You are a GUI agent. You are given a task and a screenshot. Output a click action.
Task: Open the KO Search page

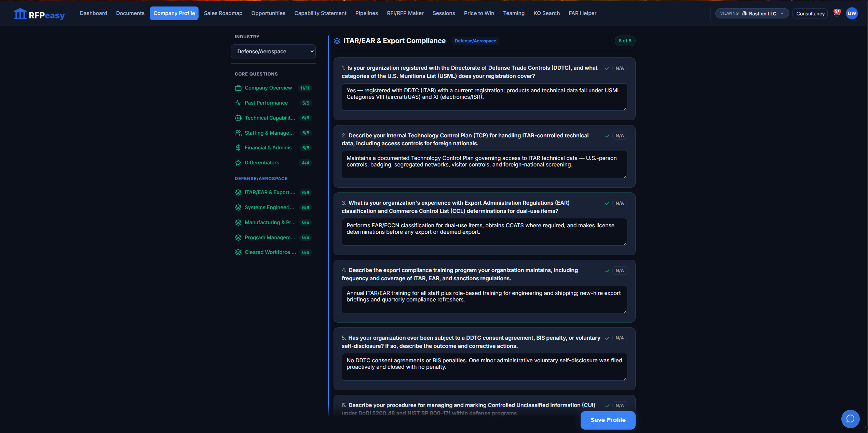click(x=546, y=13)
